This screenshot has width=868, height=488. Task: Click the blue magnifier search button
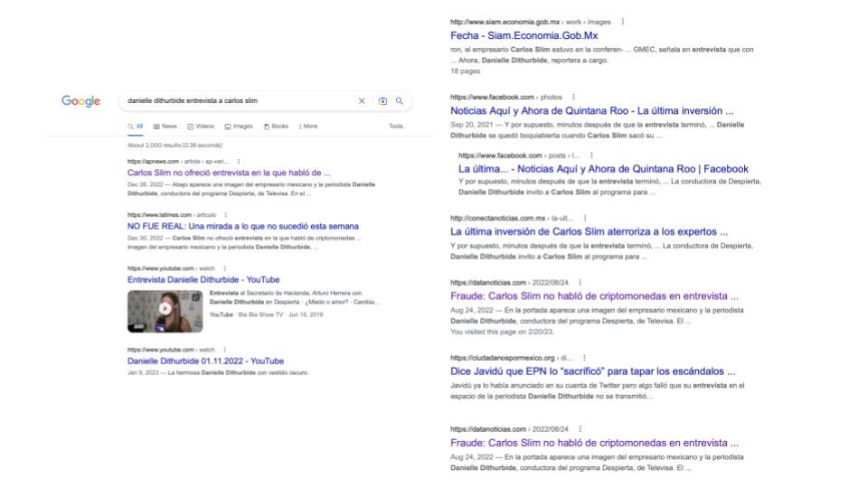400,101
